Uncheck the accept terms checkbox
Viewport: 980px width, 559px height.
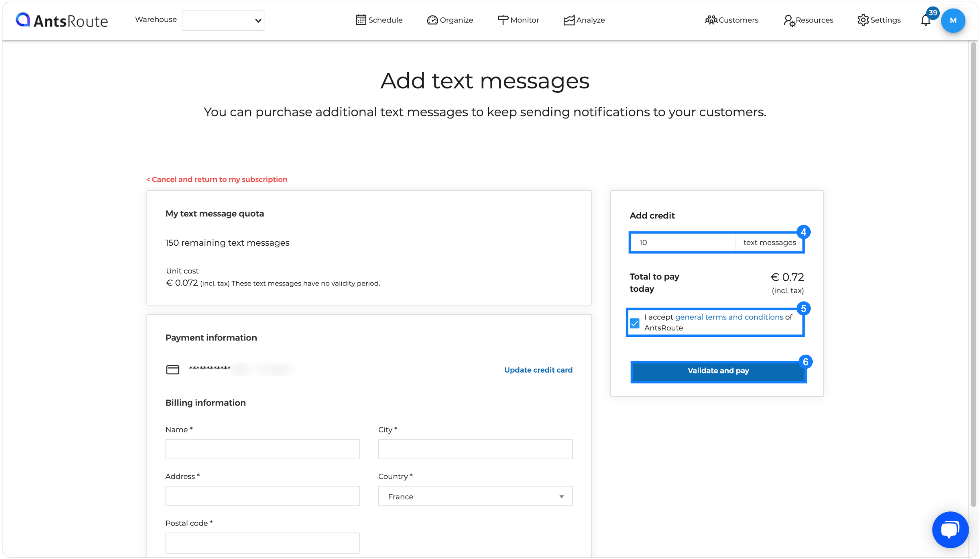point(635,323)
